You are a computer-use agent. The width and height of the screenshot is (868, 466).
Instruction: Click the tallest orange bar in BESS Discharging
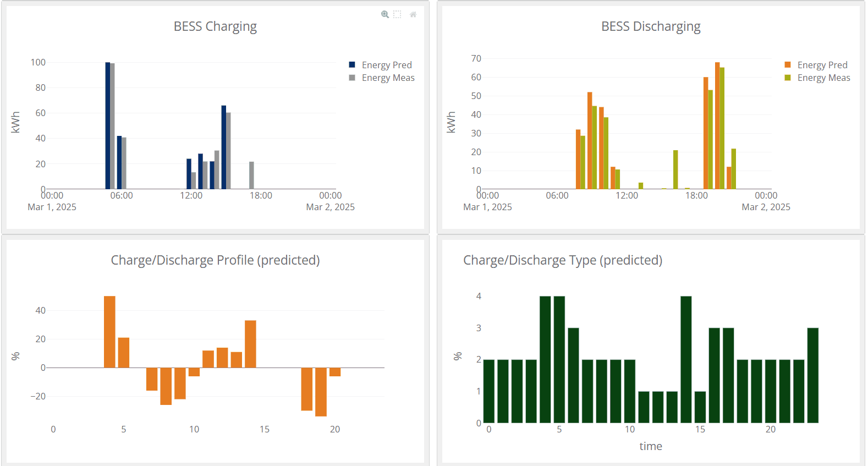717,125
